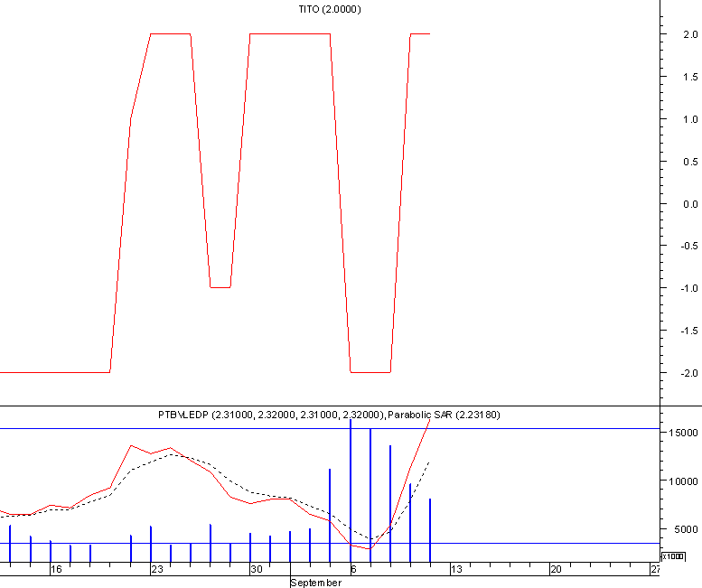The image size is (702, 588).
Task: Click the -2.0 value on TITO axis
Action: [689, 373]
